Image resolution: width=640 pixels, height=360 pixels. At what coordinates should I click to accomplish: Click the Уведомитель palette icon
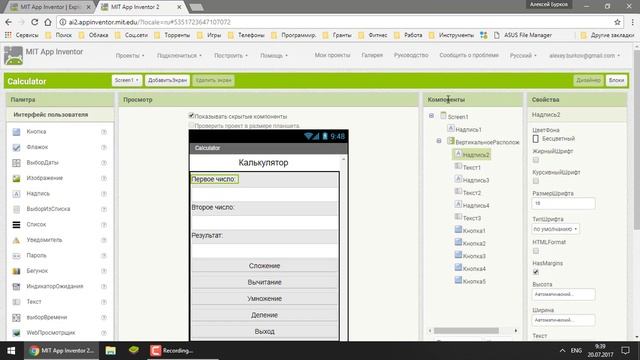(16, 240)
